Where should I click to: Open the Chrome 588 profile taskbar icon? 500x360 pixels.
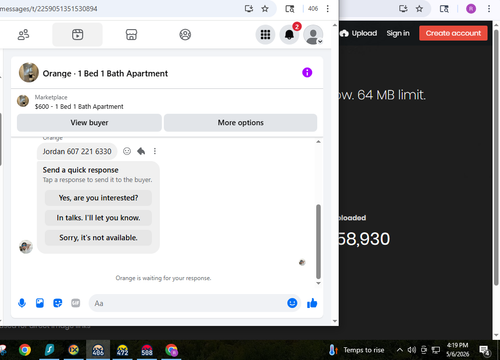pyautogui.click(x=147, y=350)
